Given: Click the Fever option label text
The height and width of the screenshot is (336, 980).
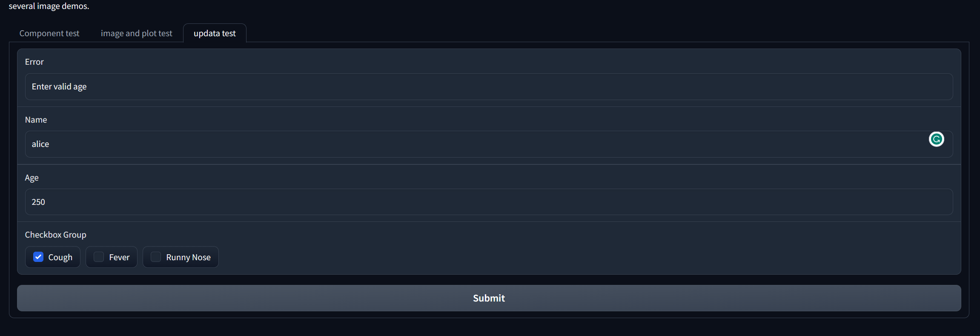Looking at the screenshot, I should [119, 258].
